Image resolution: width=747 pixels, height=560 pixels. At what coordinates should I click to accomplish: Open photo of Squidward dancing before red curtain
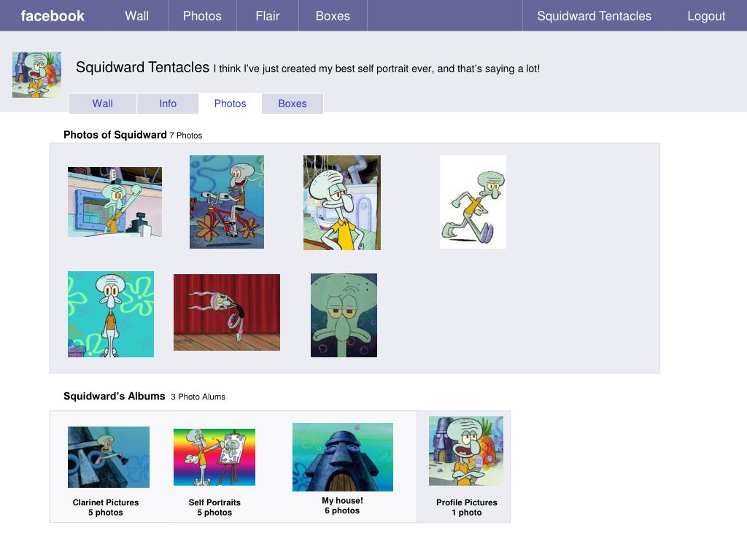227,312
